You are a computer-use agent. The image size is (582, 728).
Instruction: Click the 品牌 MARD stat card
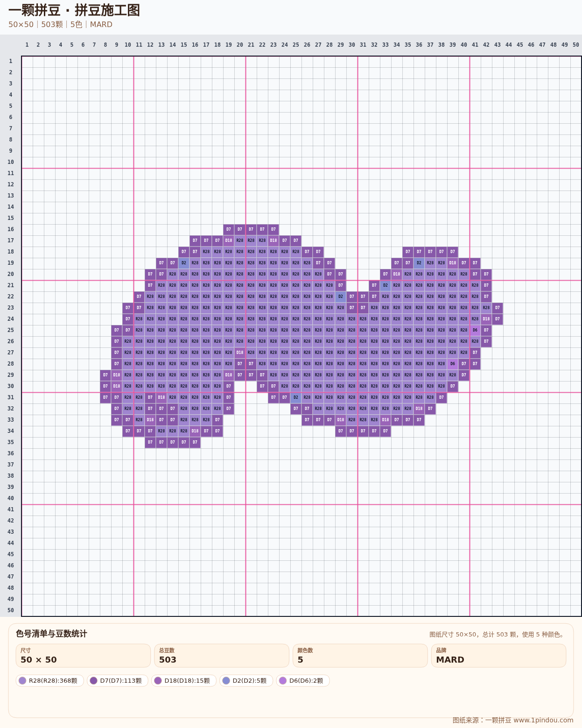[499, 656]
